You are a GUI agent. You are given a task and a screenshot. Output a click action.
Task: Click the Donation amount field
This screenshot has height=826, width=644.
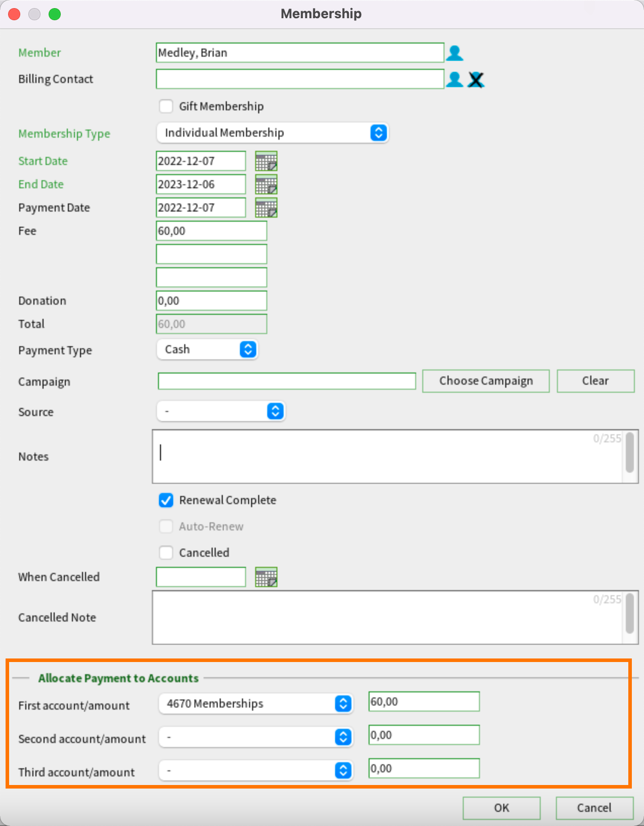pos(212,301)
